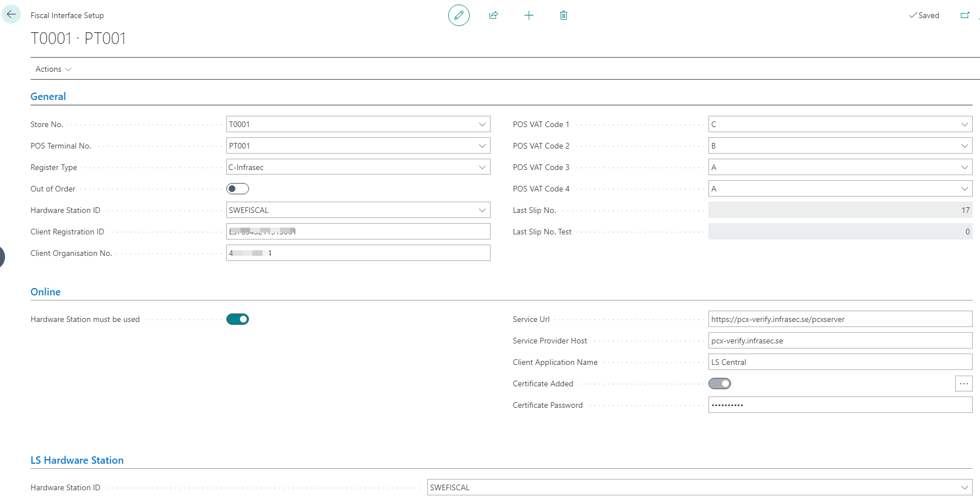
Task: Expand the POS VAT Code 1 dropdown
Action: coord(964,124)
